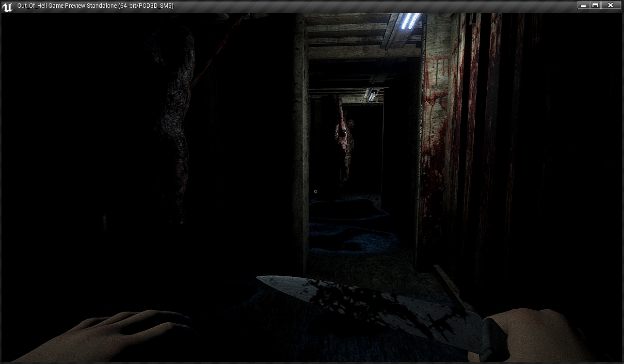Viewport: 624px width, 364px height.
Task: Click the distant fluorescent light down the hallway
Action: pyautogui.click(x=372, y=95)
